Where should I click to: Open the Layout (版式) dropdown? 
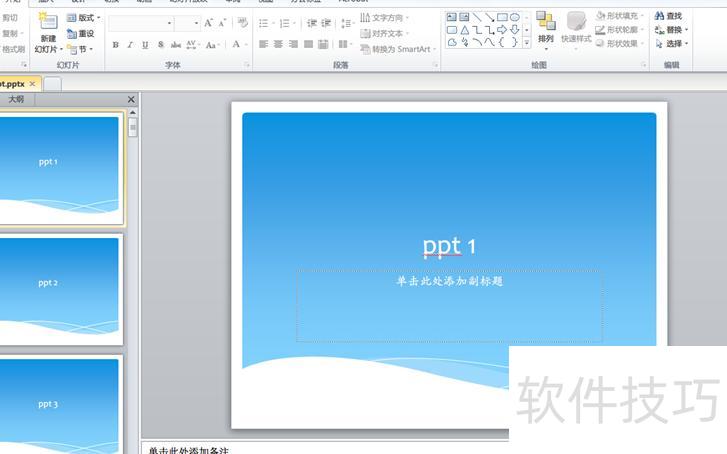click(x=83, y=18)
